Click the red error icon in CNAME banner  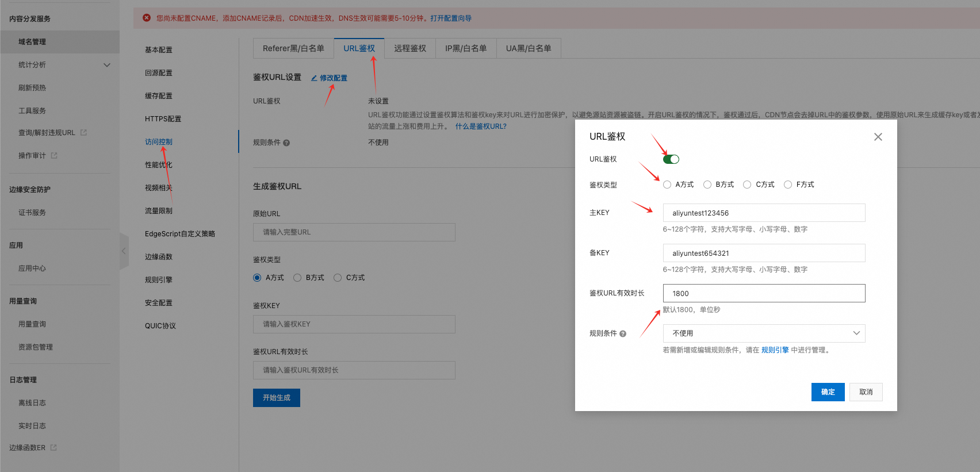pos(147,18)
